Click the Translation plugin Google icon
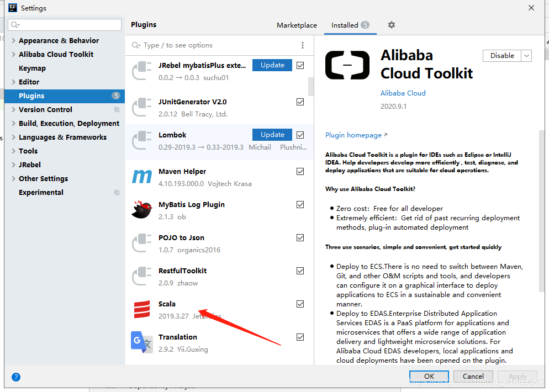This screenshot has width=549, height=392. [x=142, y=342]
